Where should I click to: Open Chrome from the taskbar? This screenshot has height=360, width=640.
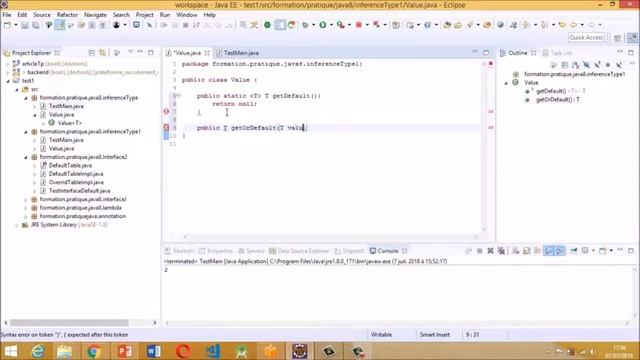[94, 351]
